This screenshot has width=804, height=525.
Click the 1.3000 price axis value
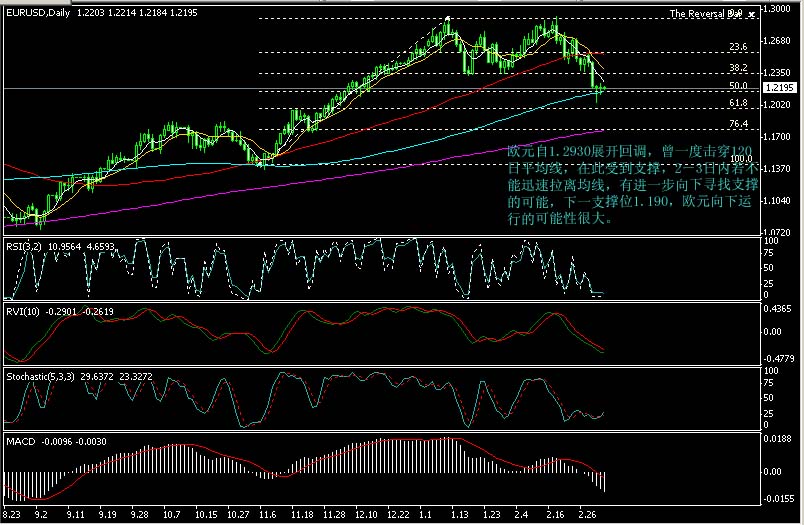click(776, 9)
